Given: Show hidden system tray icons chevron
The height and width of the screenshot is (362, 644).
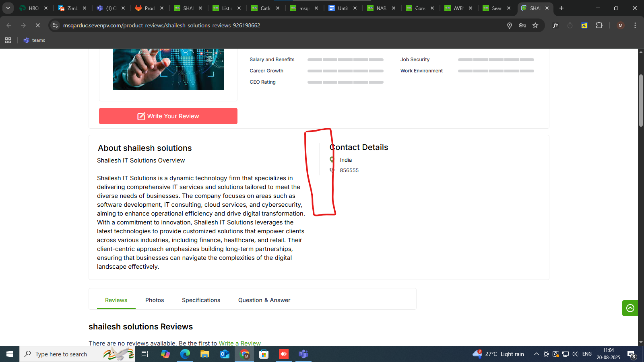Looking at the screenshot, I should [x=536, y=354].
